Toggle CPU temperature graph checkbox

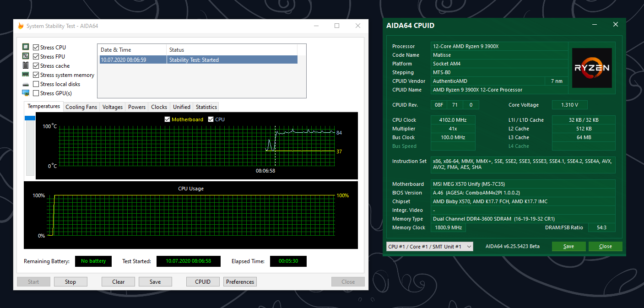point(211,119)
